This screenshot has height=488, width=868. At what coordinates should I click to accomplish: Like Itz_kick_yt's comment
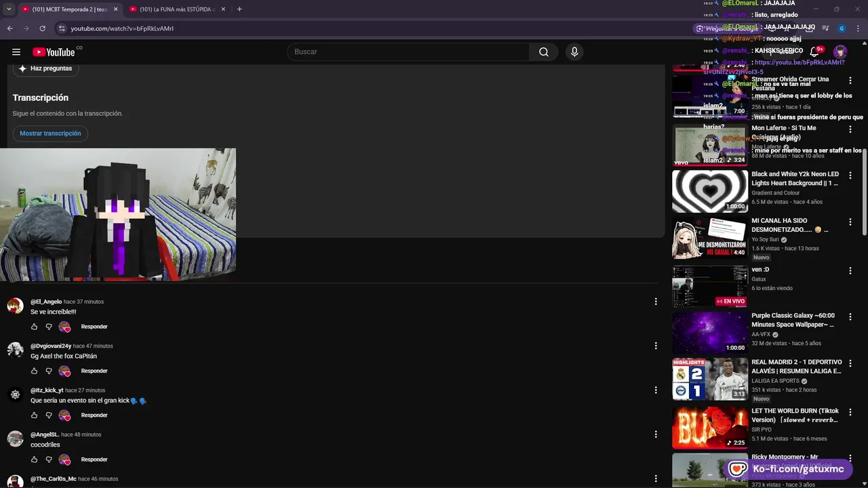point(34,415)
